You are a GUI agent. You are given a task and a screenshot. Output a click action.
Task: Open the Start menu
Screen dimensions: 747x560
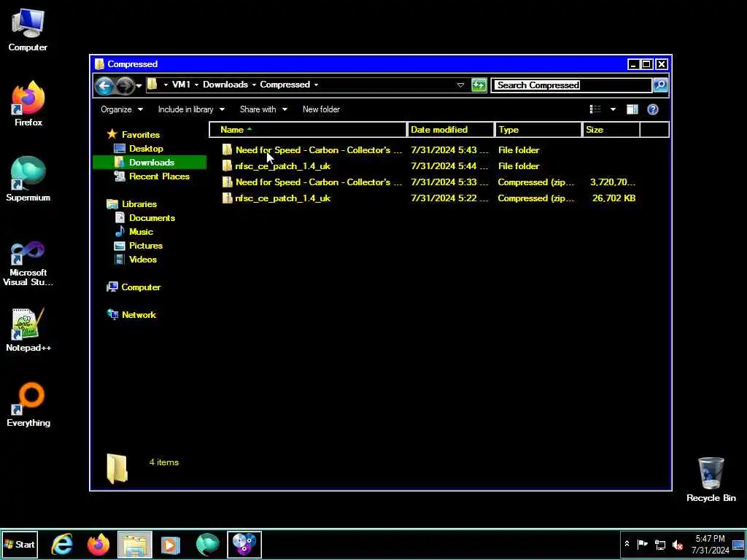point(20,544)
